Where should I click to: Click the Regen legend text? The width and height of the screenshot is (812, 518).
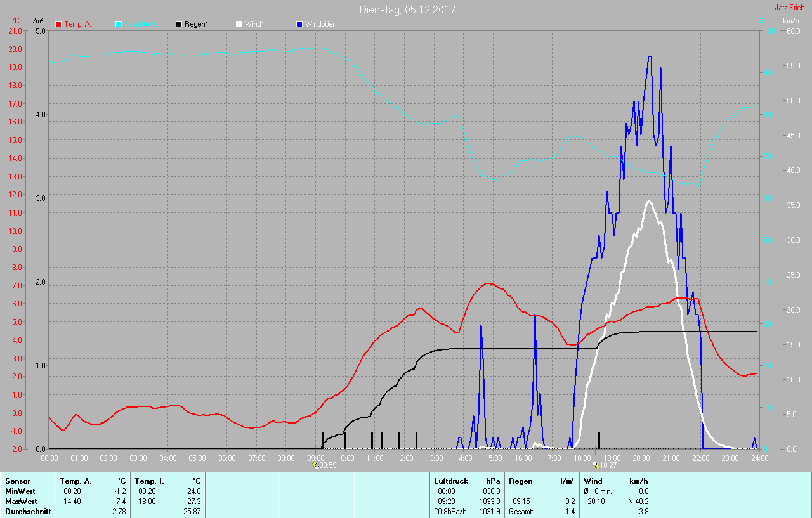pyautogui.click(x=196, y=24)
